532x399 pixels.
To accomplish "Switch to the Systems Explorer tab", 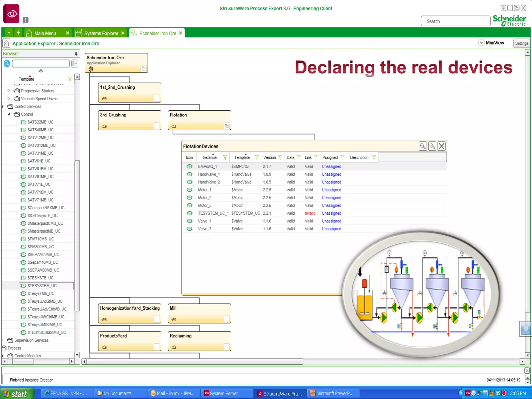I will [101, 33].
